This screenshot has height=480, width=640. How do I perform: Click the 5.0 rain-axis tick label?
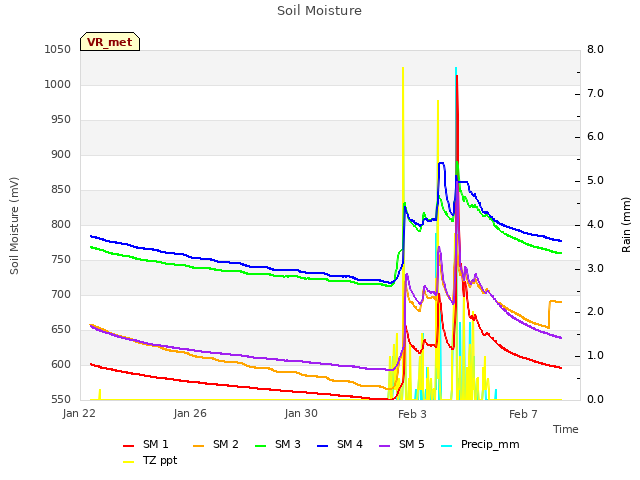coord(596,181)
